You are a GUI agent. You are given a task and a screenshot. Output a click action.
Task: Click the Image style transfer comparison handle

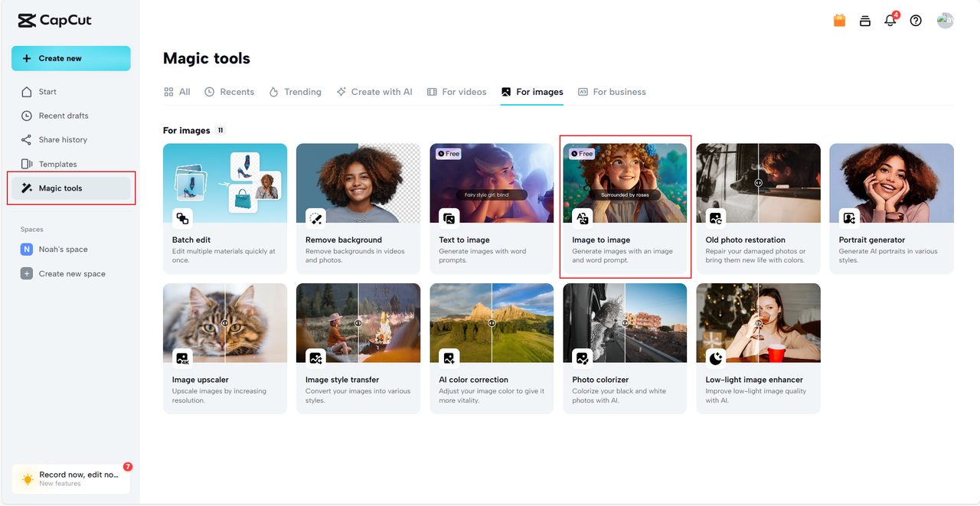pos(358,323)
